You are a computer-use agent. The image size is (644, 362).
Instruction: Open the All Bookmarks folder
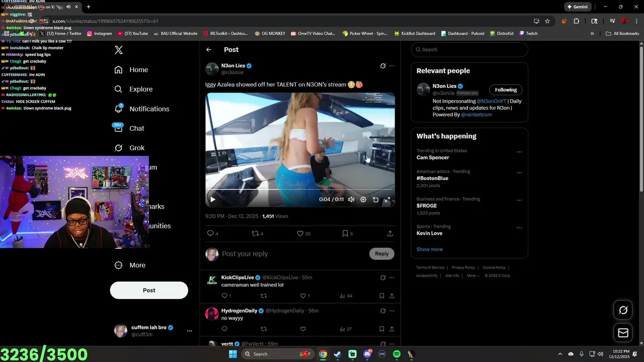coord(622,34)
